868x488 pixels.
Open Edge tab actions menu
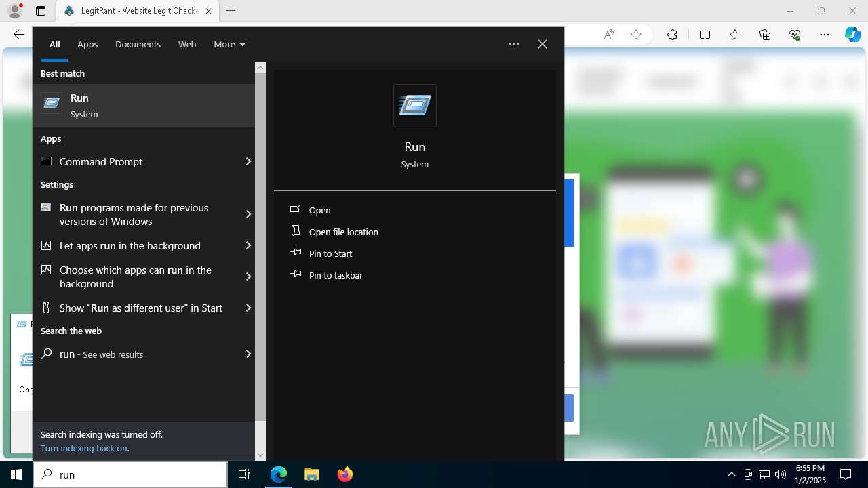(x=41, y=11)
